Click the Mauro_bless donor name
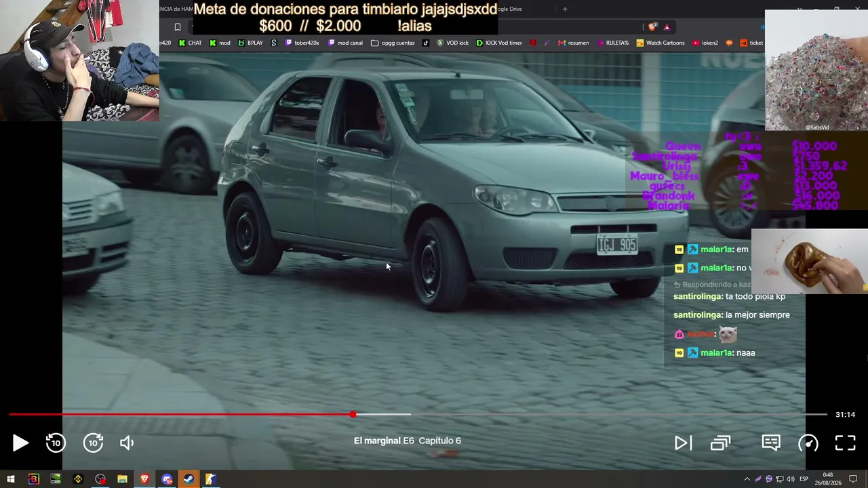 664,176
